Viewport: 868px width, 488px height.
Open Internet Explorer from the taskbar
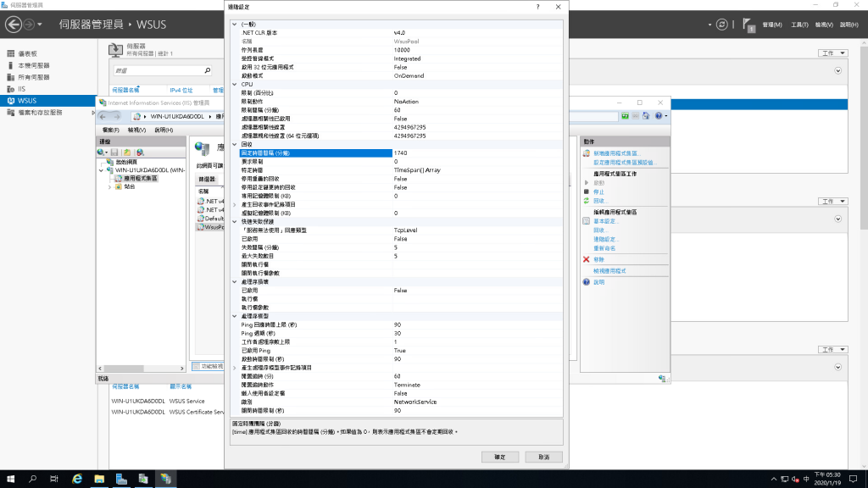pos(77,479)
